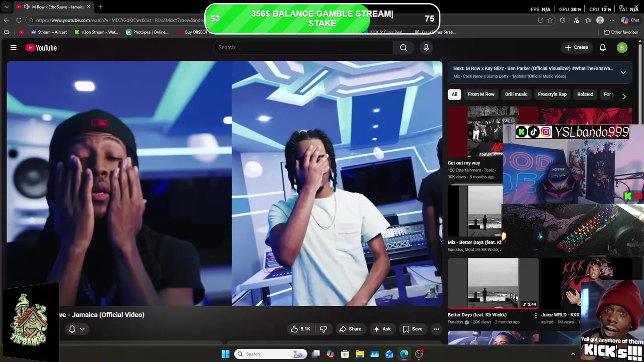Screen dimensions: 644x362
Task: Switch to the M Row x EthoSuave tab
Action: click(x=54, y=7)
